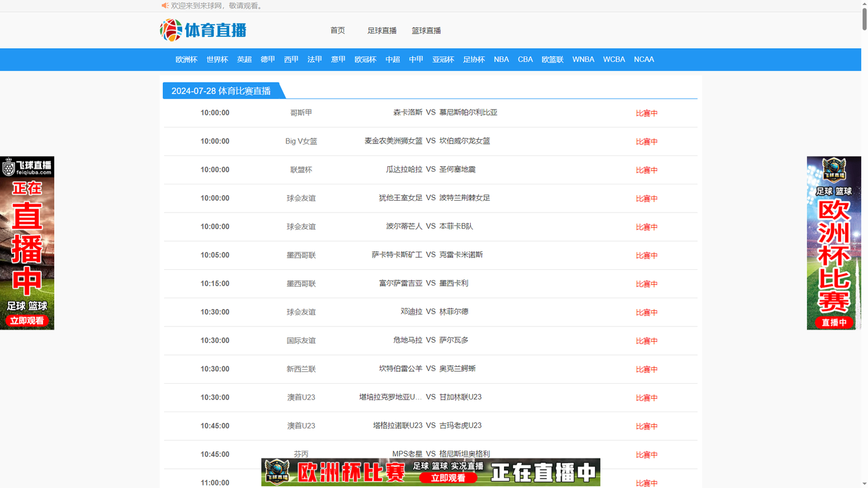Select CBA in the blue menu
The image size is (868, 488).
(x=525, y=59)
